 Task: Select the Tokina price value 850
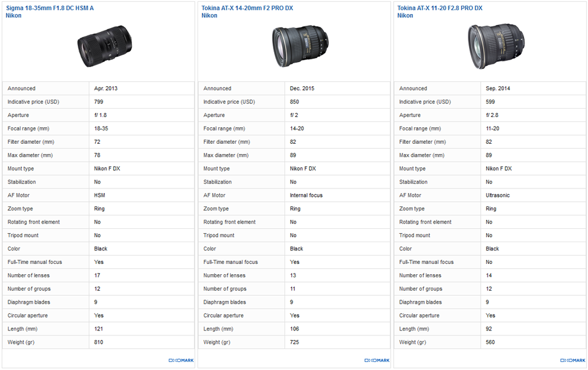pyautogui.click(x=295, y=102)
